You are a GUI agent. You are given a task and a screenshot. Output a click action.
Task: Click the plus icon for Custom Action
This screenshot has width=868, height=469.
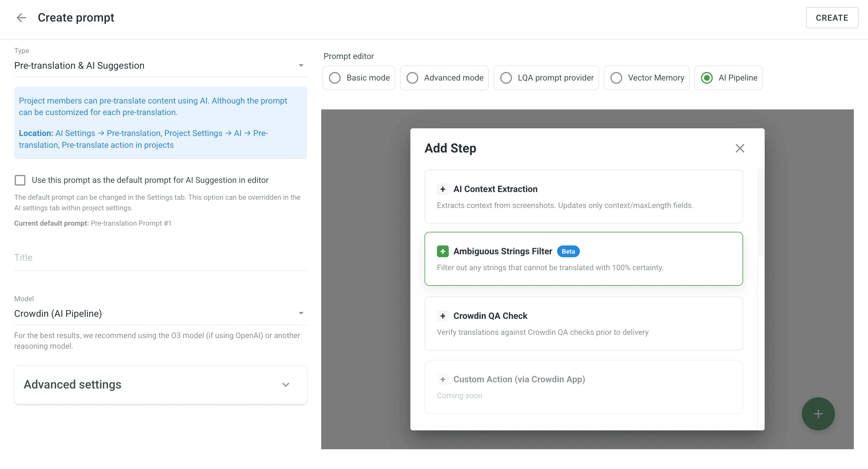pos(443,379)
